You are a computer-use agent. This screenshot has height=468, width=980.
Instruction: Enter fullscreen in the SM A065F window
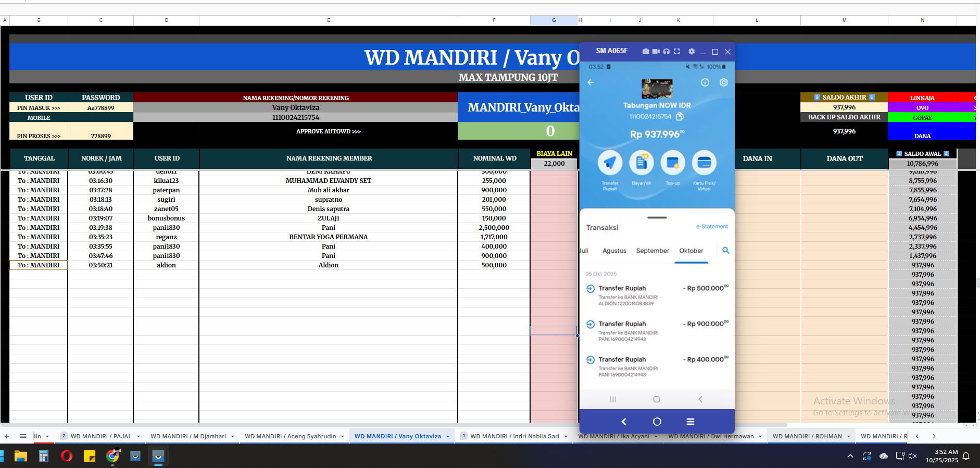coord(677,52)
